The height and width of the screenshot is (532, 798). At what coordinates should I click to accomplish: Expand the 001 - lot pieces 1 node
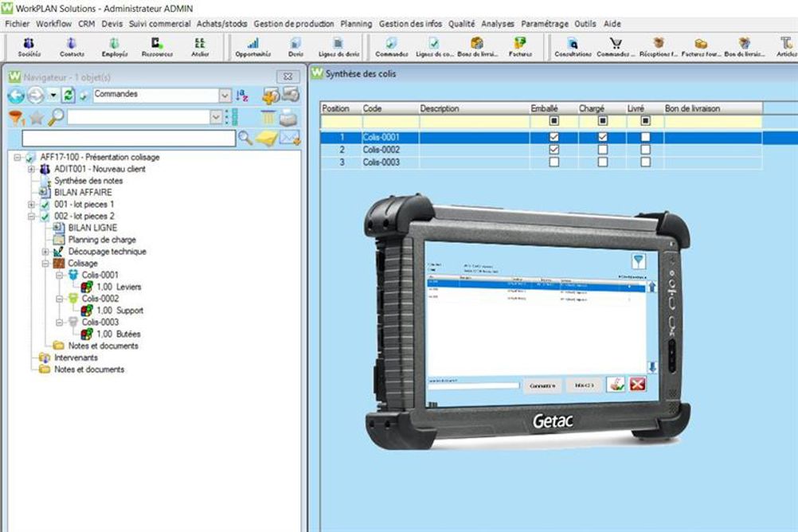pyautogui.click(x=32, y=205)
